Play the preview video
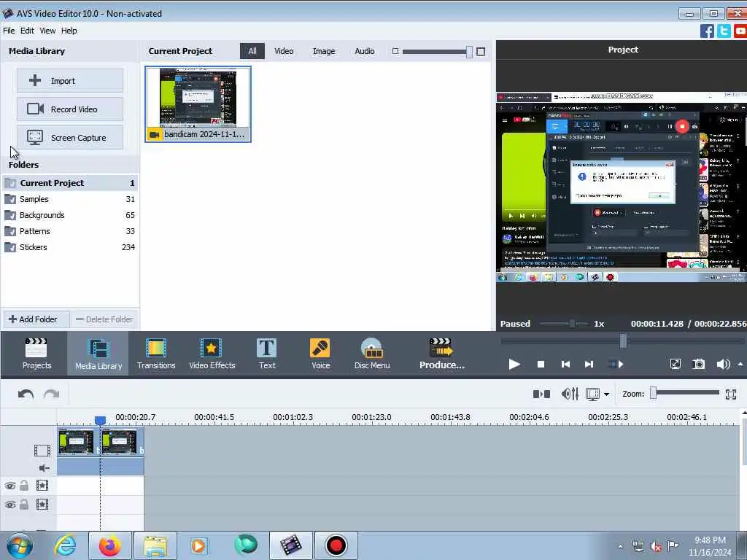 514,365
